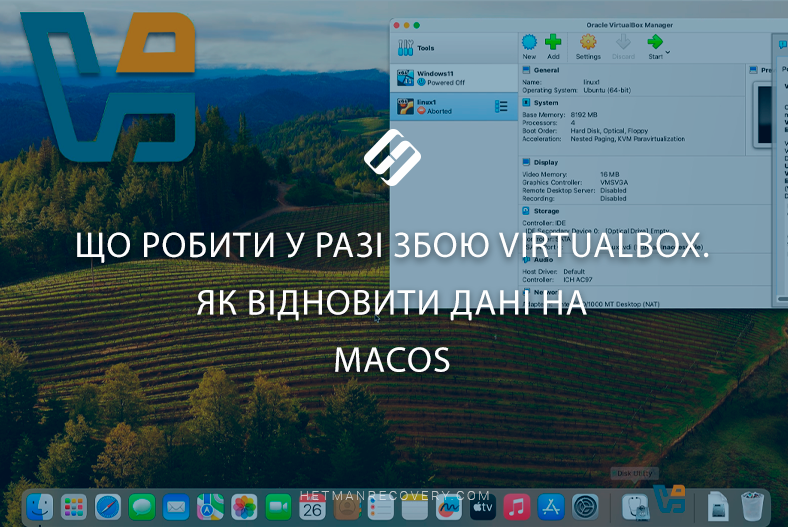Click the Windows11 VM OS icon

[x=405, y=78]
